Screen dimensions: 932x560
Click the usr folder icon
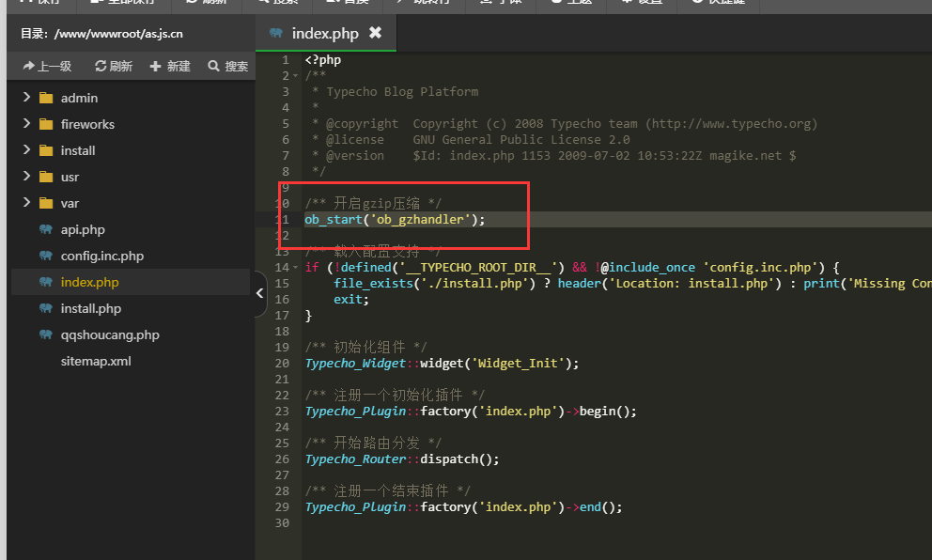tap(45, 177)
